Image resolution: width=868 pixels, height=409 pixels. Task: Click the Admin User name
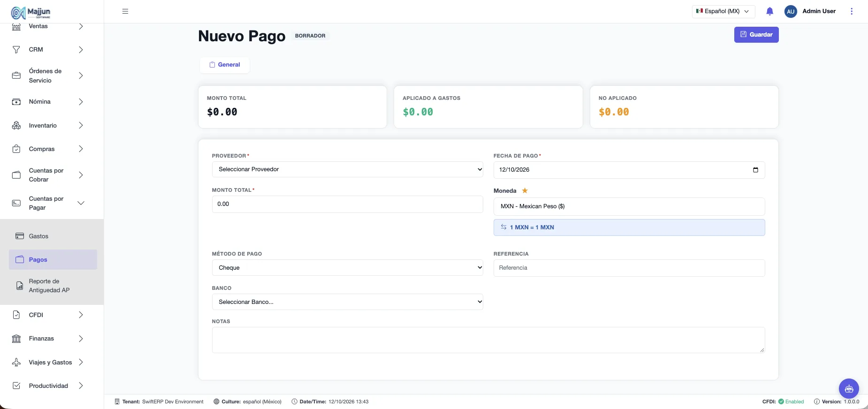pyautogui.click(x=819, y=11)
